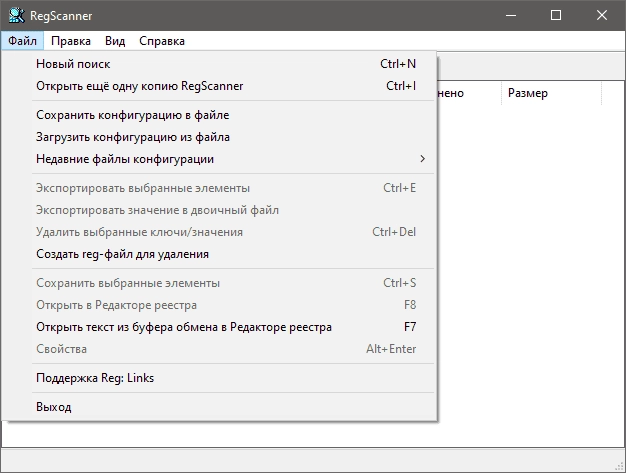Image resolution: width=626 pixels, height=473 pixels.
Task: Click Выход to exit RegScanner
Action: [218, 407]
